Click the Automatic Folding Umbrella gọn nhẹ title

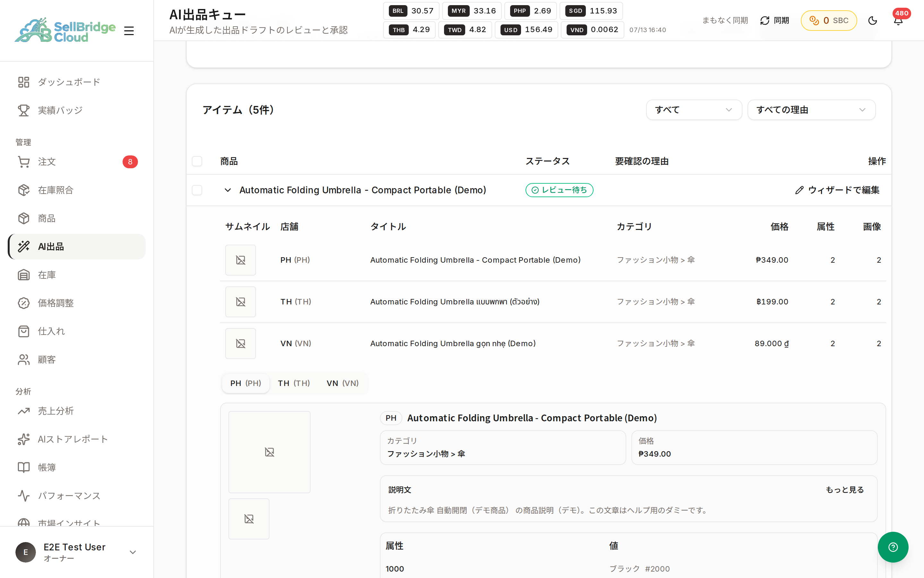click(x=453, y=343)
